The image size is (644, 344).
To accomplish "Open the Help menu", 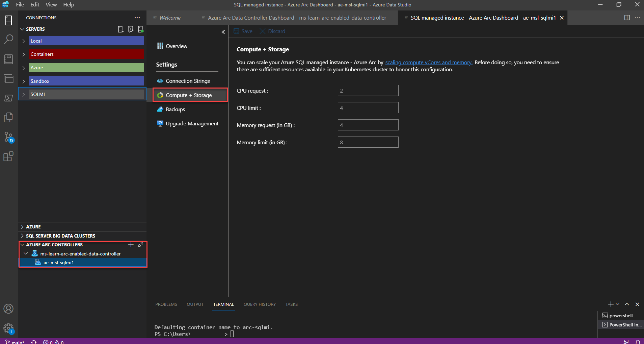I will click(69, 5).
